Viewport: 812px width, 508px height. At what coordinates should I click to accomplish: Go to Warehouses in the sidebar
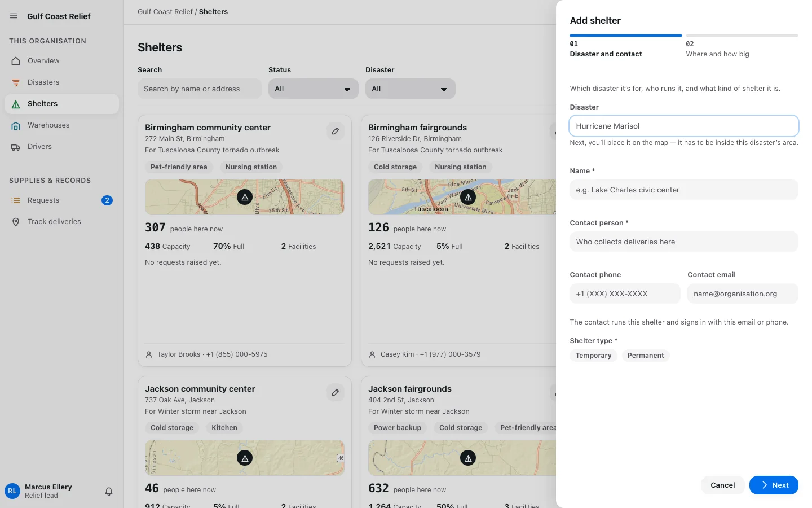tap(62, 125)
